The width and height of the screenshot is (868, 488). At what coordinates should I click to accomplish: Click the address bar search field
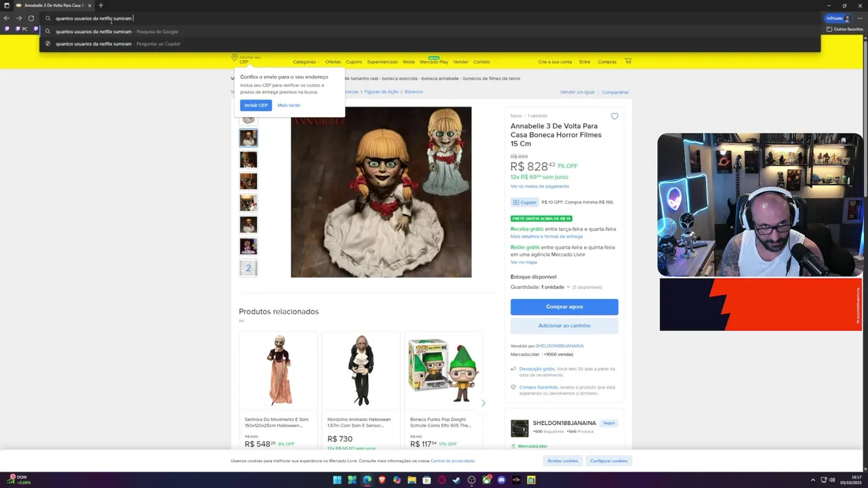click(x=430, y=18)
